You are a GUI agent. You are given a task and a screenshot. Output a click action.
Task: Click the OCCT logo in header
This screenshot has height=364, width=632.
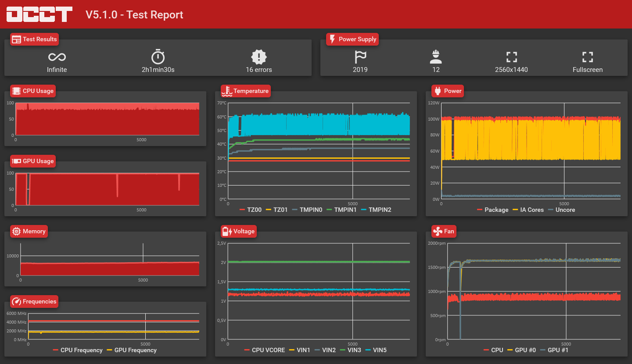(39, 14)
